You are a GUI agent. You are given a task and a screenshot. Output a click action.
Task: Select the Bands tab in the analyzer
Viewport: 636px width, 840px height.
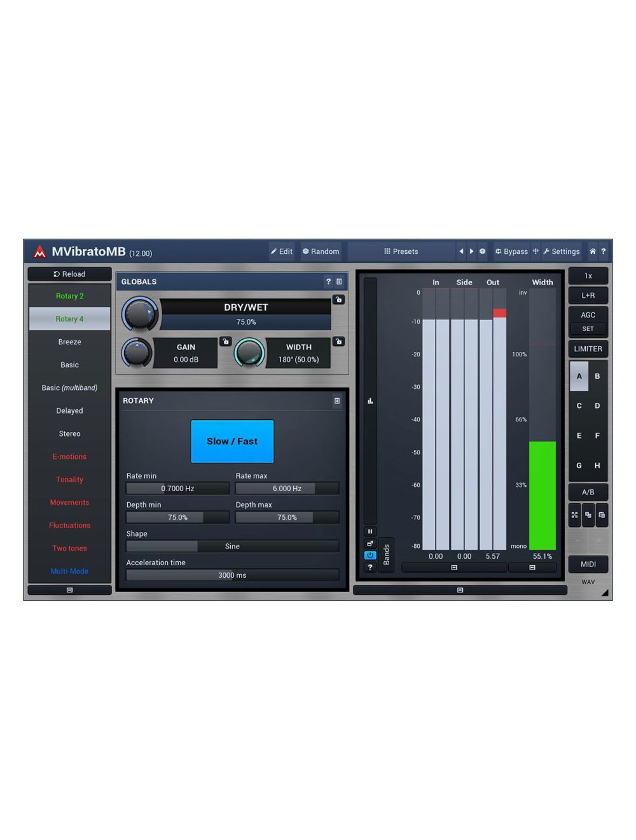pyautogui.click(x=386, y=553)
